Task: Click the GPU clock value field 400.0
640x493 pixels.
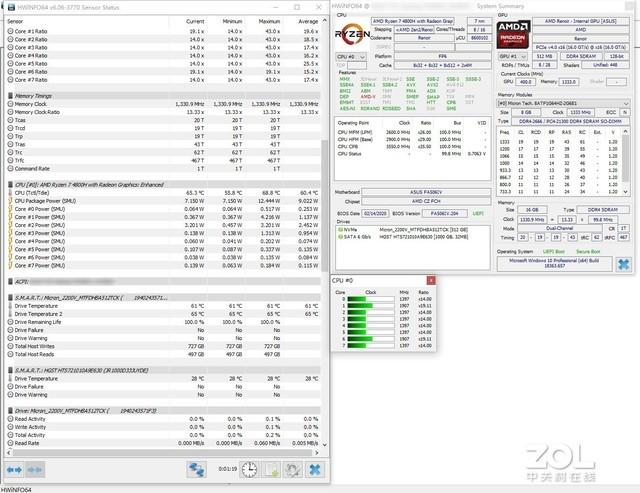Action: 526,82
